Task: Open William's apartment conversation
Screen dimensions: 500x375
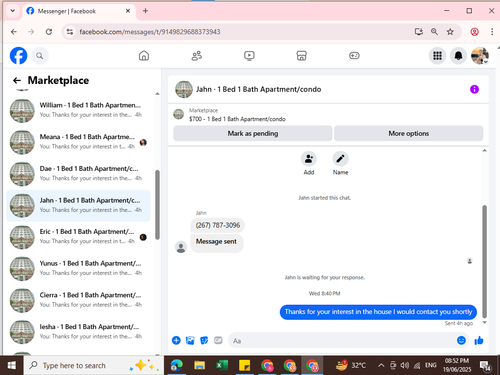Action: click(78, 110)
